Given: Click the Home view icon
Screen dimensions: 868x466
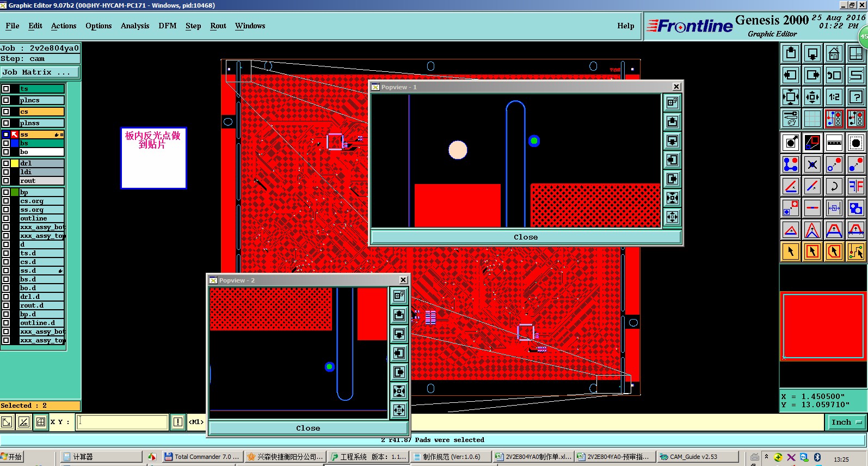Looking at the screenshot, I should coord(834,53).
